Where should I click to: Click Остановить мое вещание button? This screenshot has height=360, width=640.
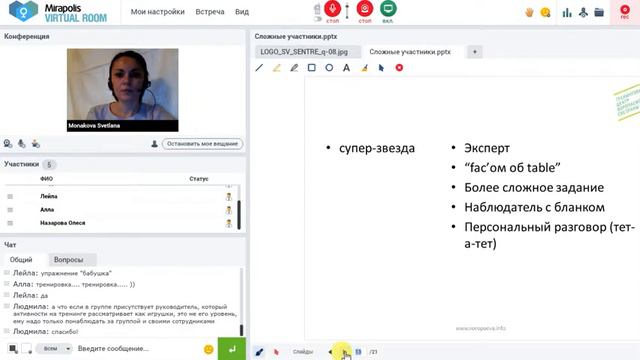[x=202, y=144]
